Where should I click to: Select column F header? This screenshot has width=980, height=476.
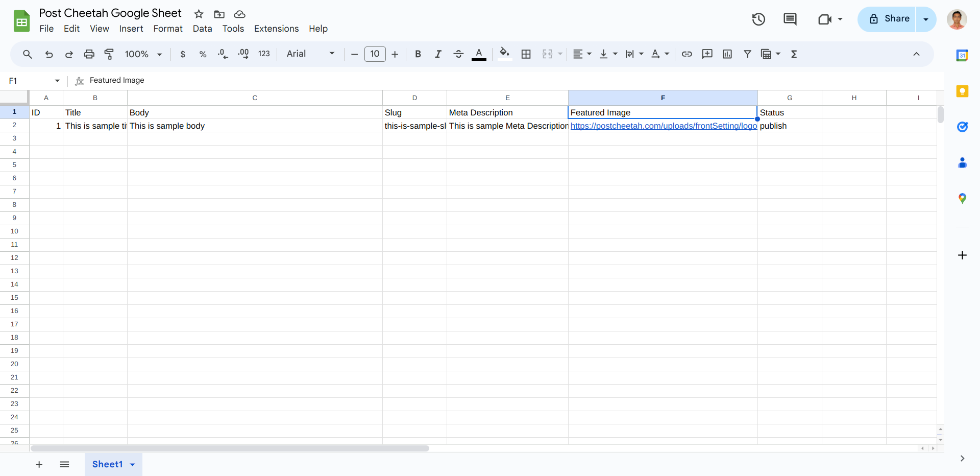[x=663, y=98]
